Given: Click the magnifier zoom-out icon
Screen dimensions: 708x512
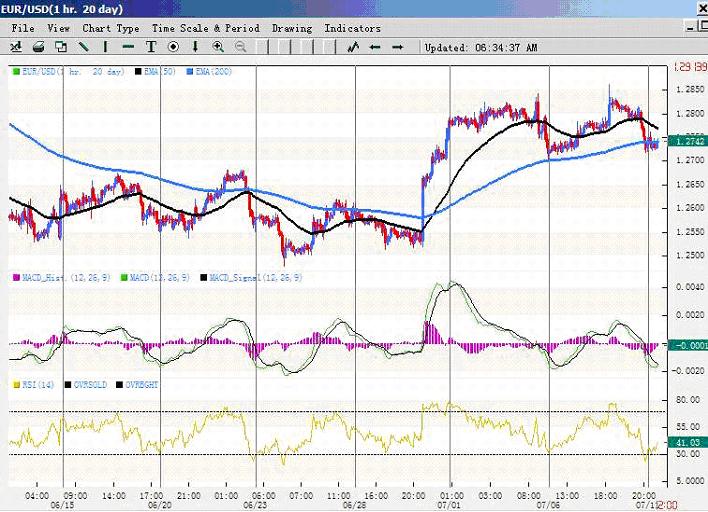Looking at the screenshot, I should pyautogui.click(x=240, y=47).
